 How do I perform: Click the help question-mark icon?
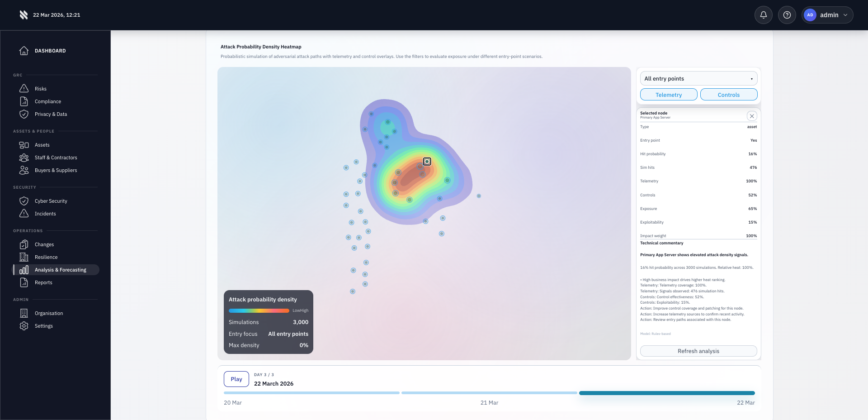click(787, 15)
